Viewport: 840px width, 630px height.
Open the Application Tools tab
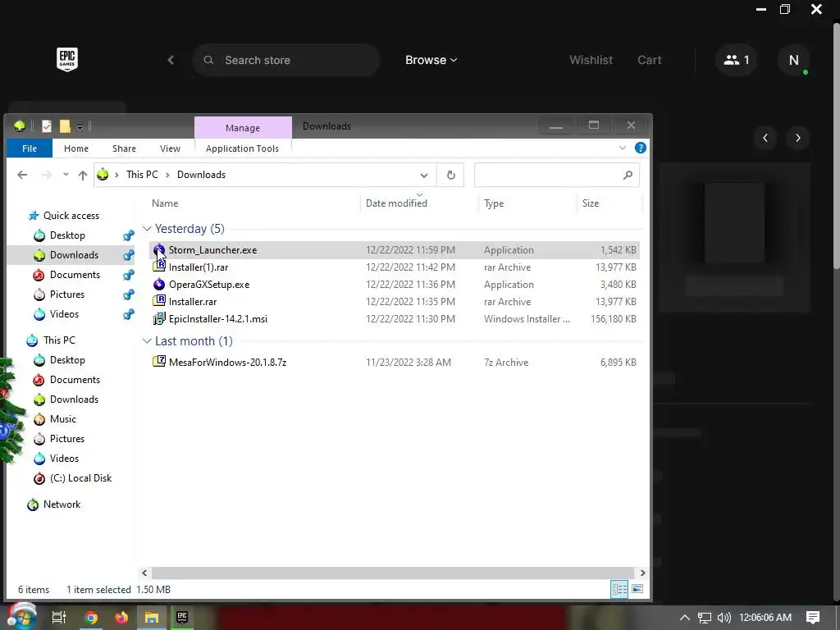242,148
